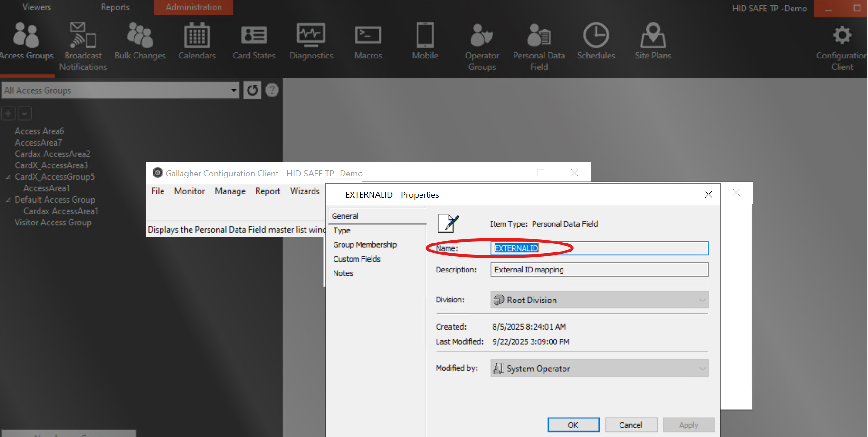Click the Apply button

[689, 425]
